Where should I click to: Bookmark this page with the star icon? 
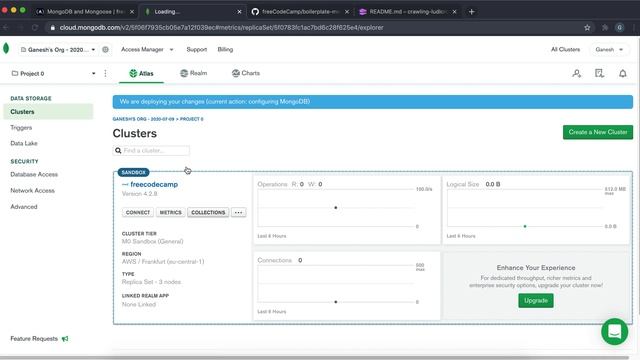click(587, 27)
